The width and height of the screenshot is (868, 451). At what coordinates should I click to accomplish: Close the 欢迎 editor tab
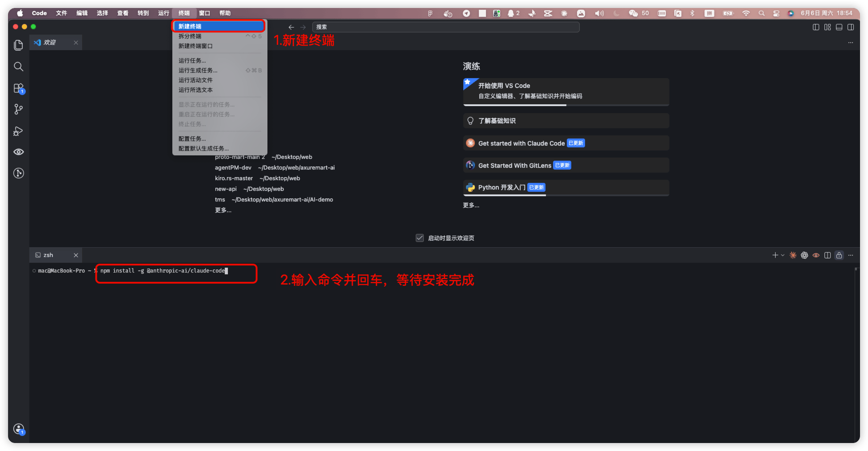76,43
